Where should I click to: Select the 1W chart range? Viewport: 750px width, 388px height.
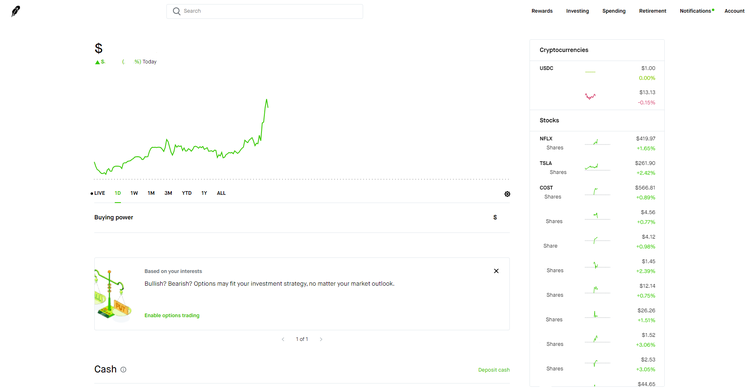[134, 193]
